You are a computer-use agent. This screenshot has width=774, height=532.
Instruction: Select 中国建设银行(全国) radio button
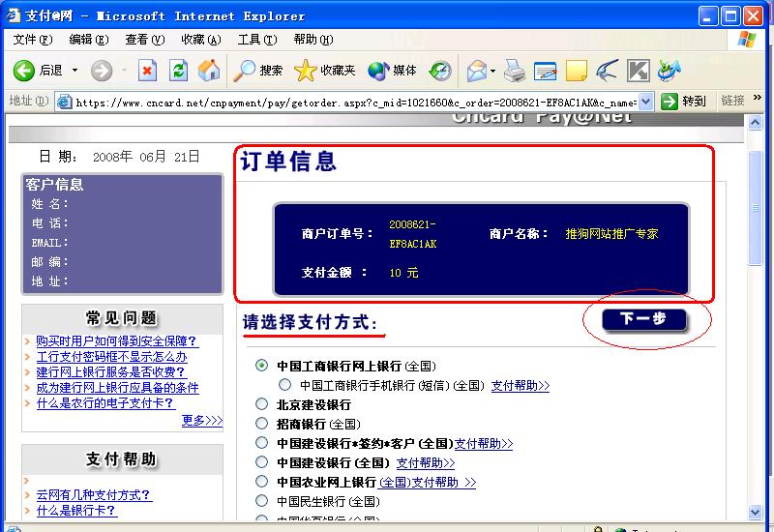click(261, 462)
